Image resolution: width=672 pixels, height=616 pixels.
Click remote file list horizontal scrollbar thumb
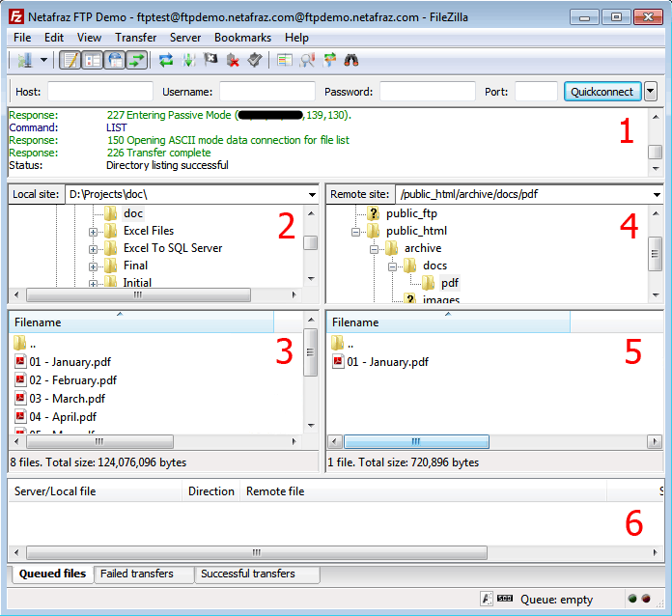[416, 441]
